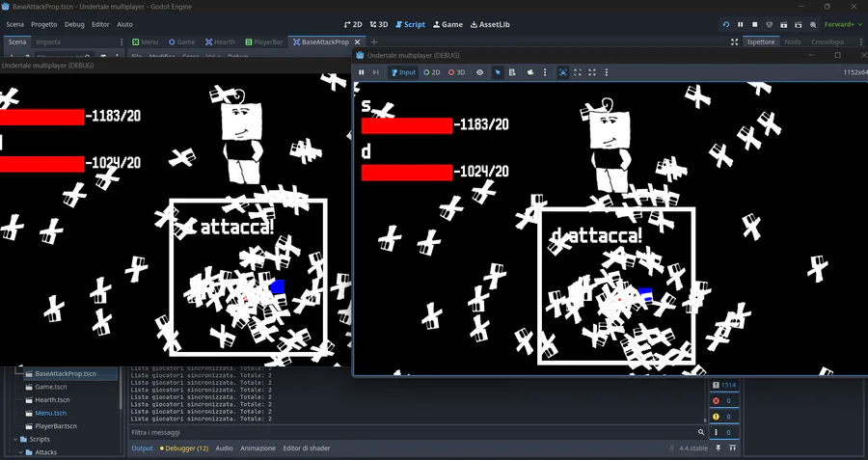Pause the game in the debug window toolbar
Screen dimensions: 868x460
362,72
